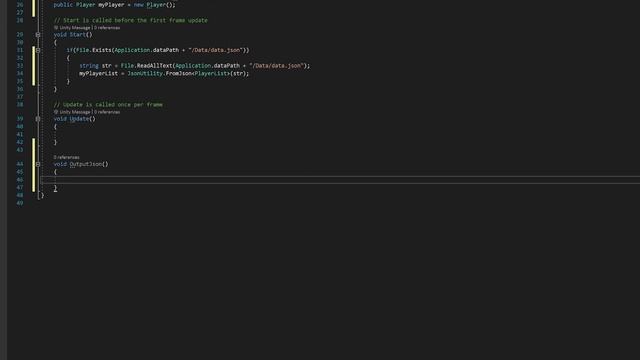Place the cursor on highlighted line 46

coord(340,180)
